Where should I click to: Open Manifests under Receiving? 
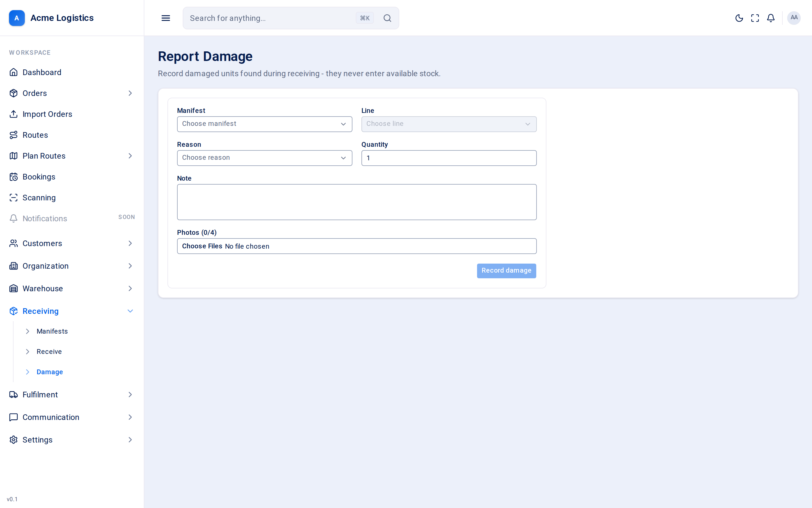pos(52,331)
